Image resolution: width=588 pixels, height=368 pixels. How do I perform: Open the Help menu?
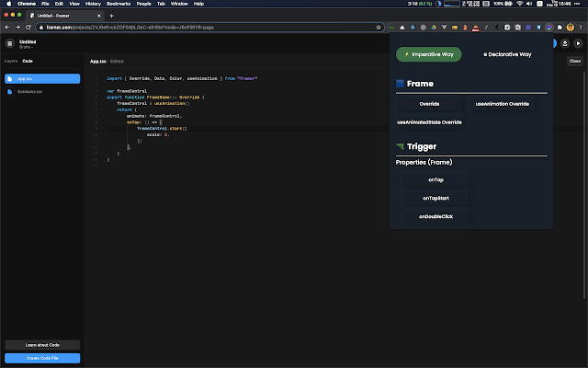(198, 4)
